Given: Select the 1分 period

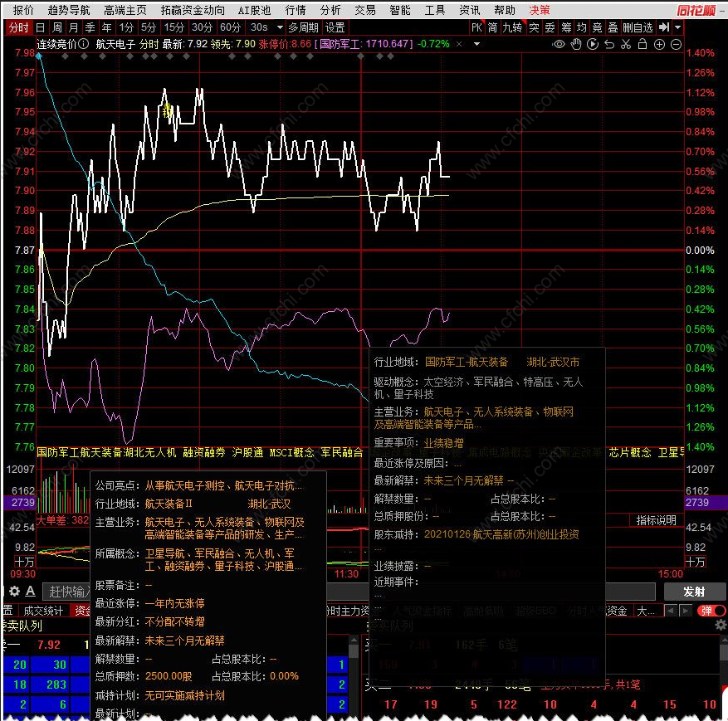Looking at the screenshot, I should [x=126, y=28].
